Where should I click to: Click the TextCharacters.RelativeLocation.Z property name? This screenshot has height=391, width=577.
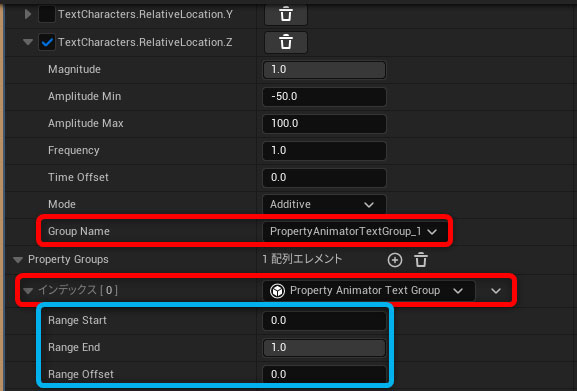pyautogui.click(x=145, y=42)
